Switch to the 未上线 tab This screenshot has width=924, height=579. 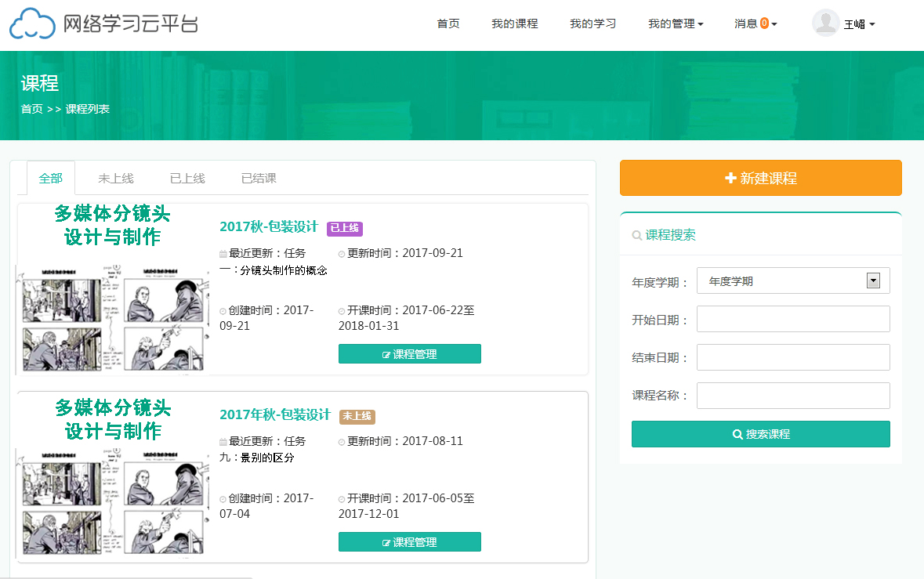coord(116,179)
